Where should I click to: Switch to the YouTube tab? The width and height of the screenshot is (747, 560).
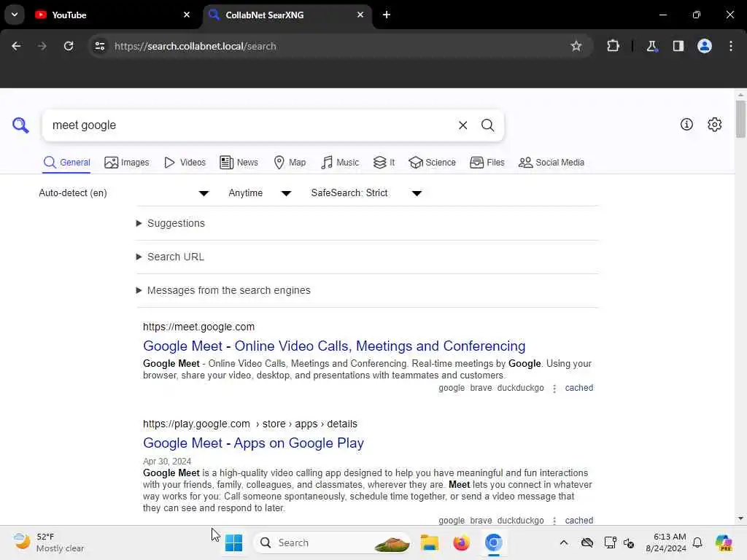pos(113,15)
